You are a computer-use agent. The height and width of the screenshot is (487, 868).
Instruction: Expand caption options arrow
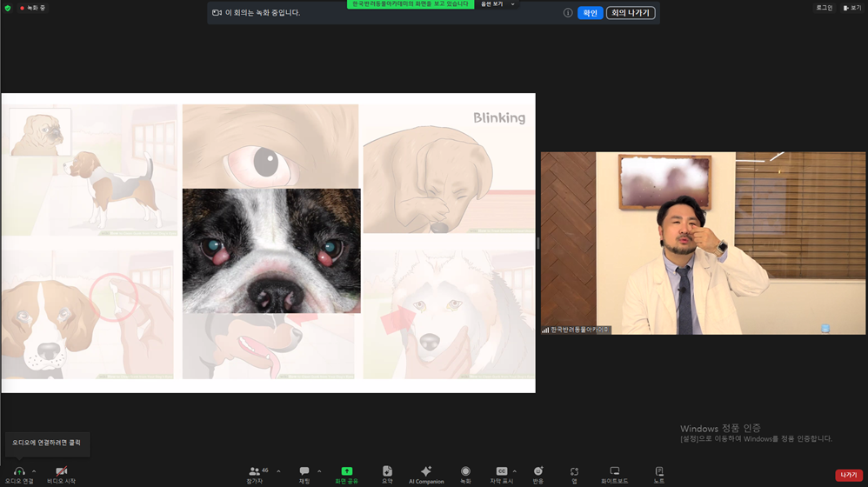click(x=515, y=471)
